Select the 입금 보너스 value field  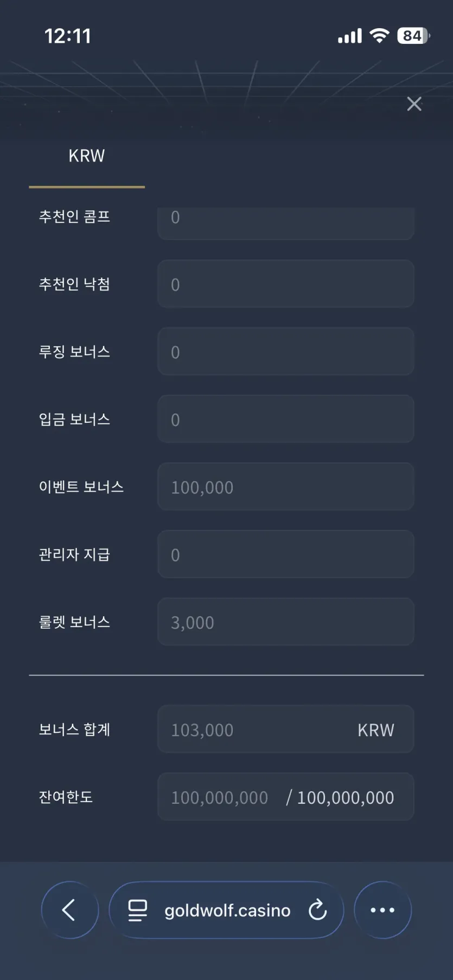pyautogui.click(x=286, y=419)
